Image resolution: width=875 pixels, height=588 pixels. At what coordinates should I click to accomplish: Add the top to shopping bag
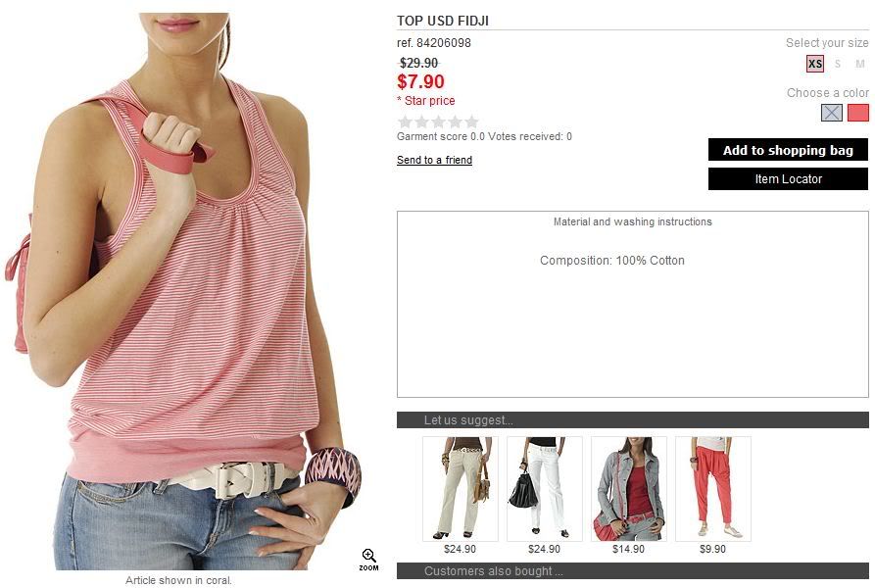[788, 150]
